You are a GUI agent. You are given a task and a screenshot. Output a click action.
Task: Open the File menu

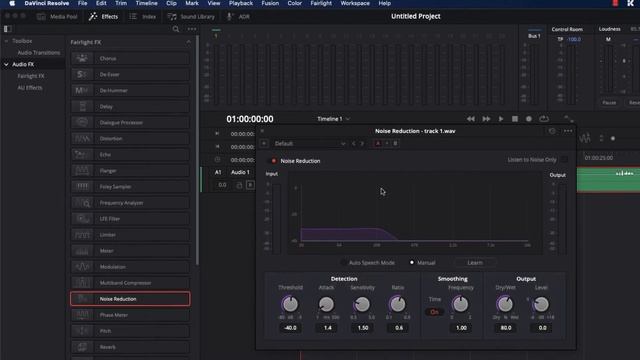click(x=82, y=3)
